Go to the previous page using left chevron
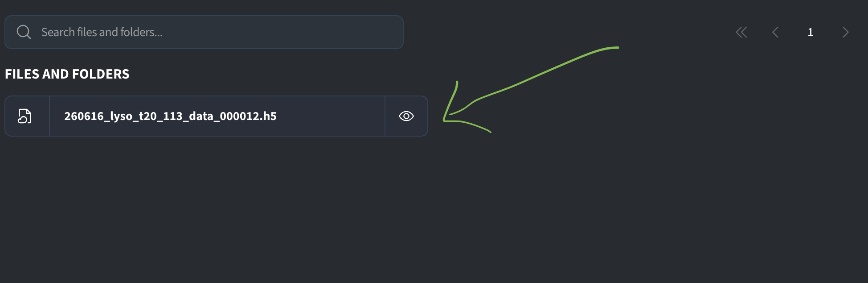This screenshot has width=868, height=283. click(775, 32)
